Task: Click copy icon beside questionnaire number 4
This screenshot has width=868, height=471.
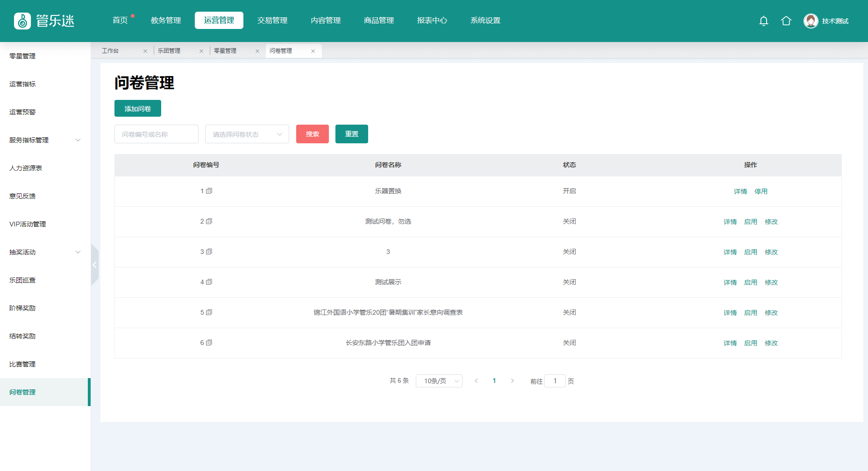Action: 209,282
